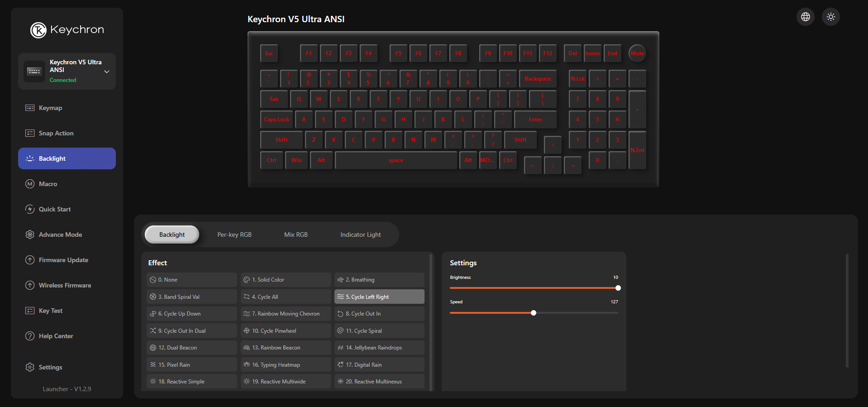Click the Effect list scrollbar
This screenshot has width=868, height=407.
pos(431,322)
